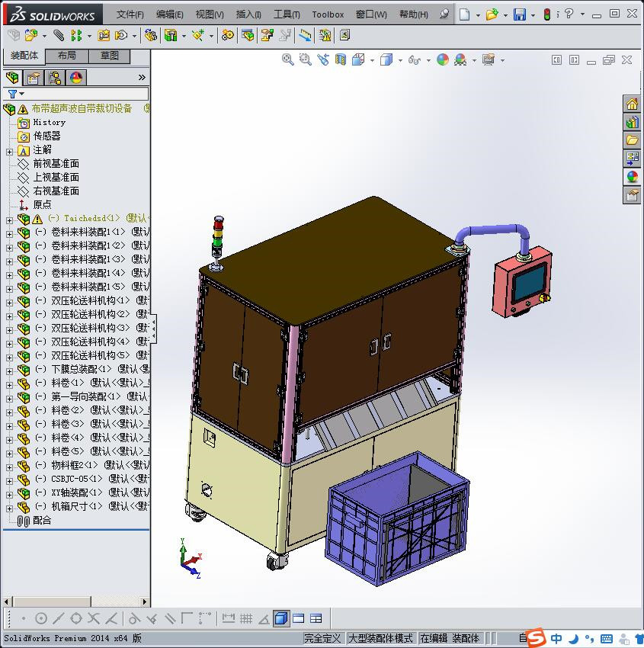
Task: Click the 大型装配体模式 status bar entry
Action: click(x=380, y=638)
